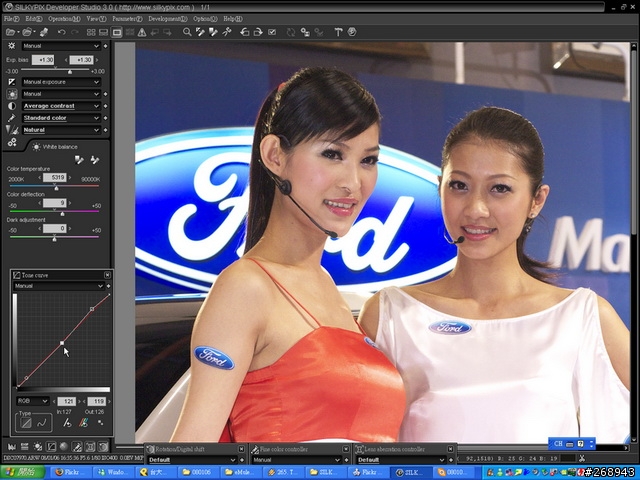Reset the tone curve point icon

(67, 423)
